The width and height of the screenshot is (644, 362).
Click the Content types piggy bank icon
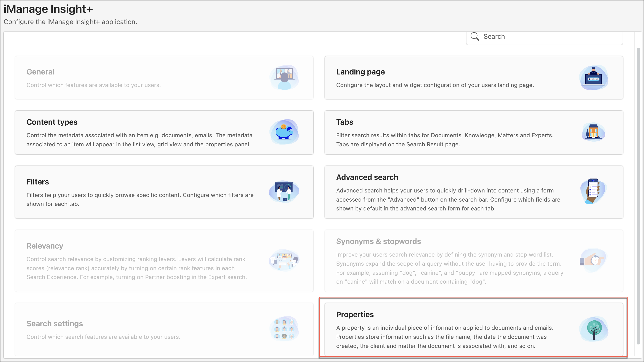coord(284,132)
